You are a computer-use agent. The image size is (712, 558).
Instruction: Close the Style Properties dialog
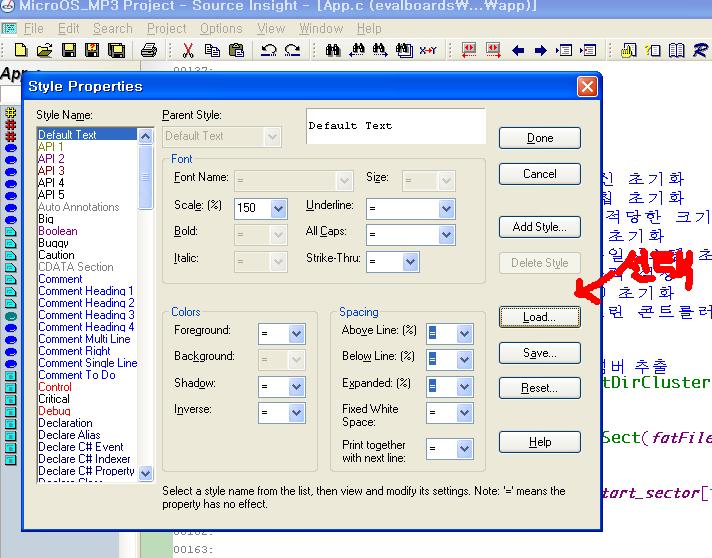coord(587,86)
